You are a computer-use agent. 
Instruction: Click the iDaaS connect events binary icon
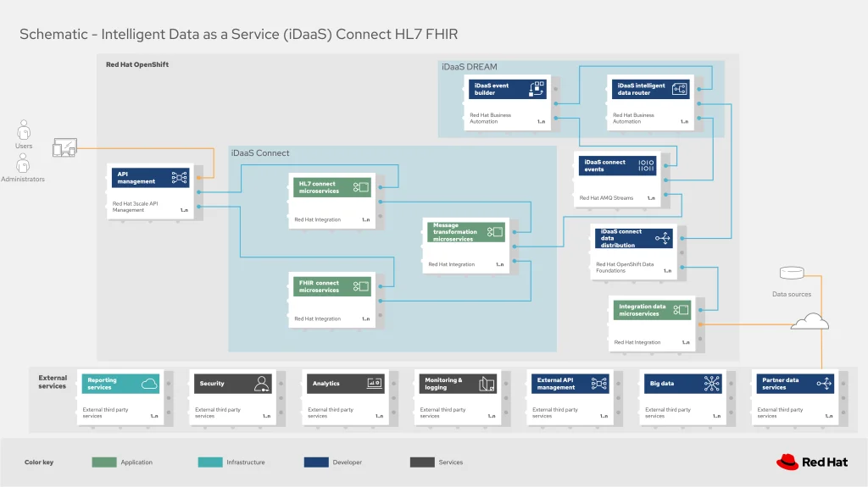pos(646,165)
